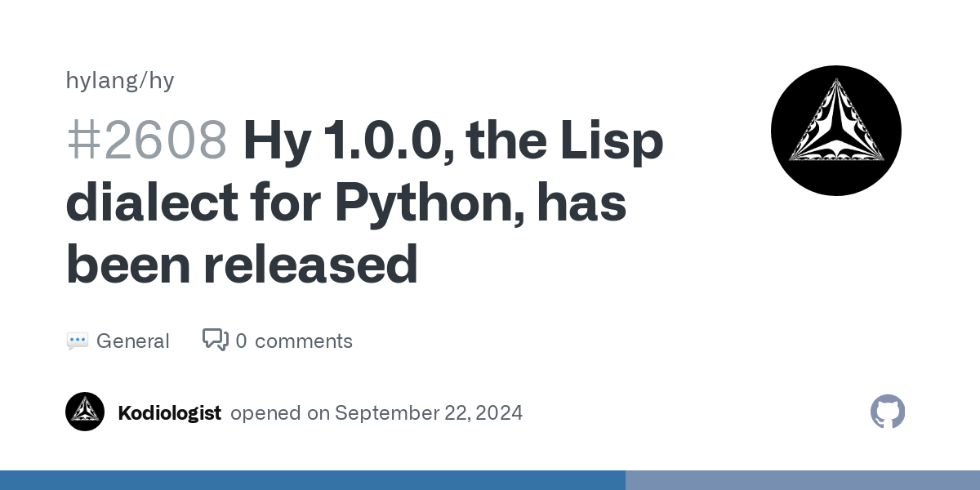Click the GitHub Octocat logo

(x=888, y=412)
